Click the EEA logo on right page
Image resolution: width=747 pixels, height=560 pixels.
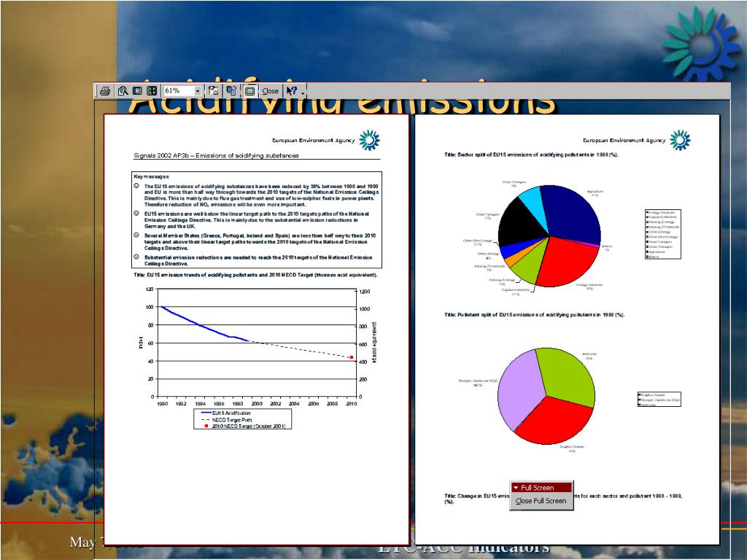pos(680,140)
